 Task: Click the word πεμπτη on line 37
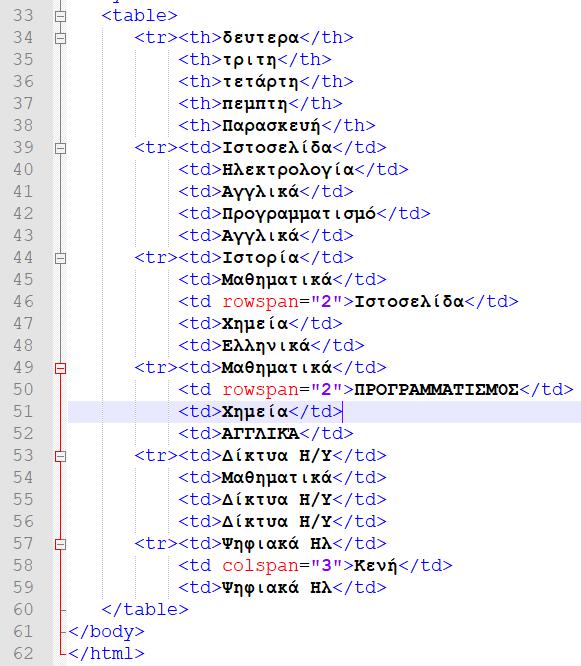255,104
